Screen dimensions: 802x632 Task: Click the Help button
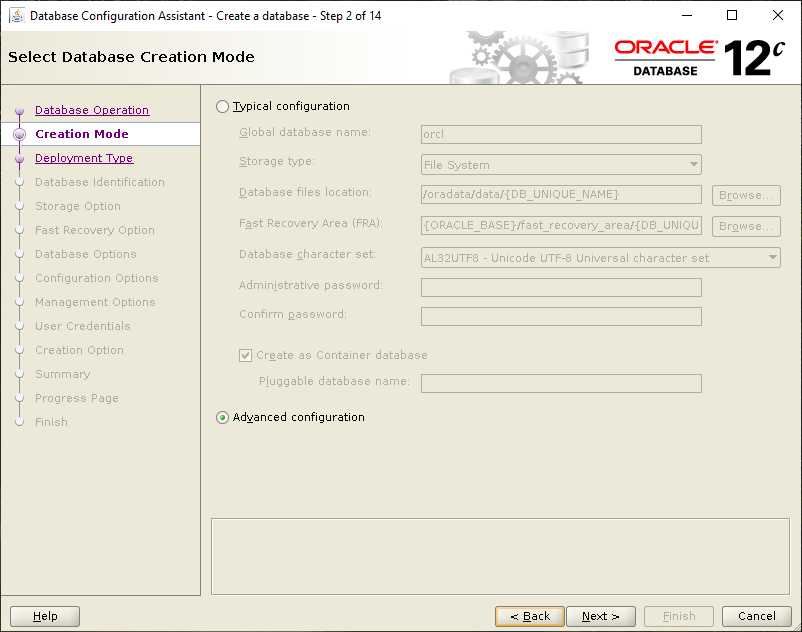(x=45, y=616)
